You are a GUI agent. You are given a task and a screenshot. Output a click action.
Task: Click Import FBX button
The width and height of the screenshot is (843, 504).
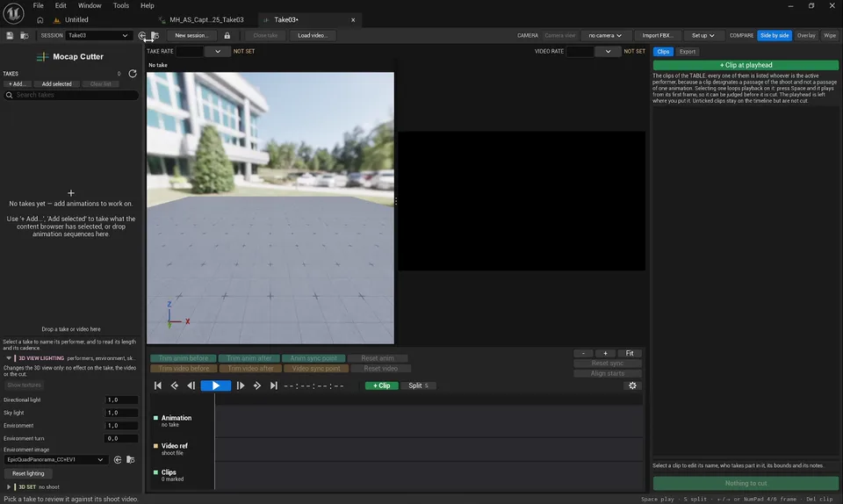point(658,35)
